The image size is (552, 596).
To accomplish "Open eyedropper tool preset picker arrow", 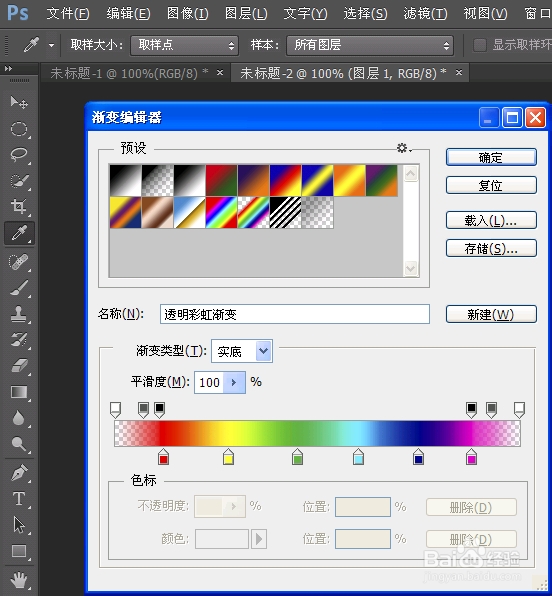I will coord(51,45).
